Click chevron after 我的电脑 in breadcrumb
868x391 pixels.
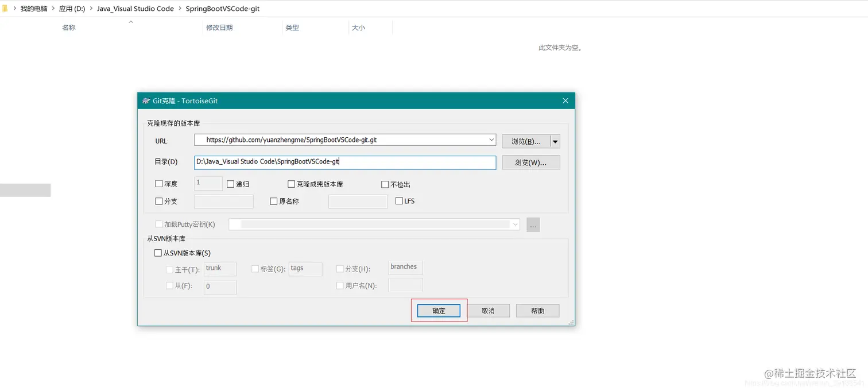(x=53, y=9)
